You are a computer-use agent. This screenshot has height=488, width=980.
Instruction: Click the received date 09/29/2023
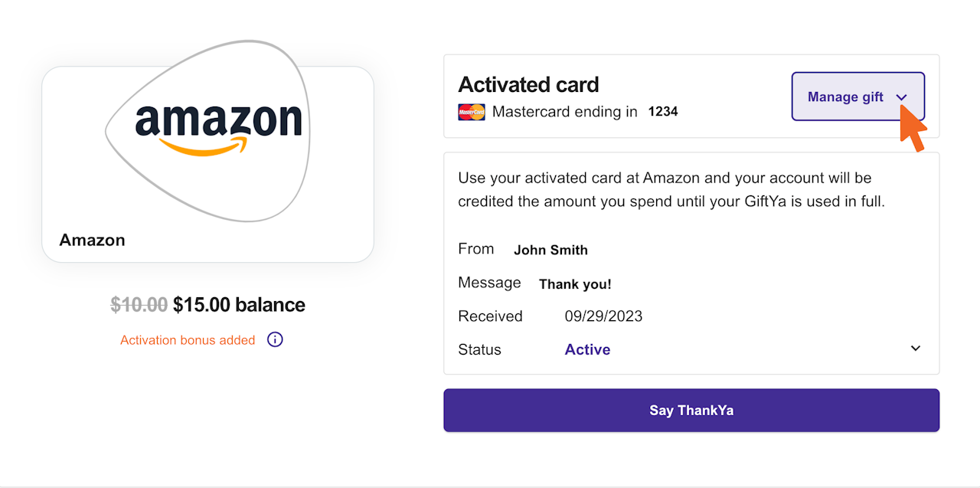(x=603, y=316)
